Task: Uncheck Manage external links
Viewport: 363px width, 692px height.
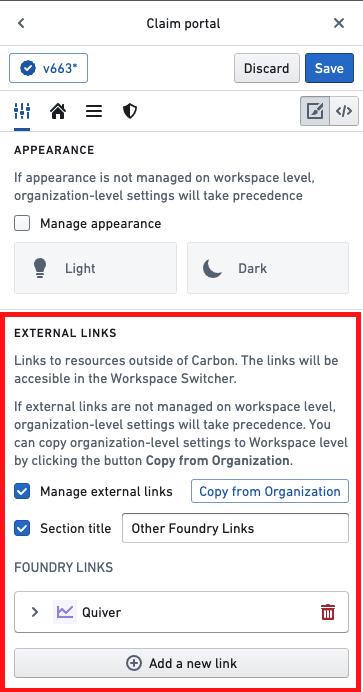Action: point(22,491)
